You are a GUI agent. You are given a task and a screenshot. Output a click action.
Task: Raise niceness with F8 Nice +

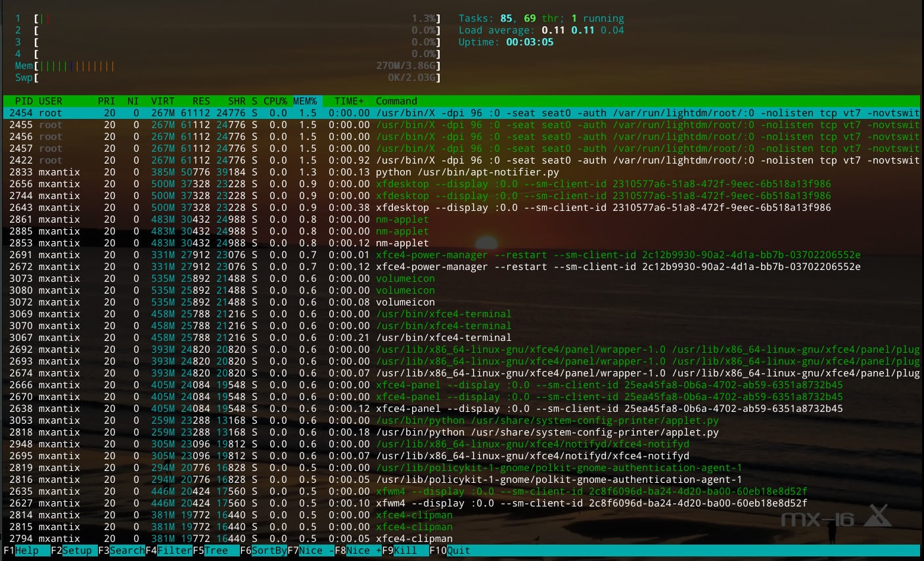click(358, 550)
